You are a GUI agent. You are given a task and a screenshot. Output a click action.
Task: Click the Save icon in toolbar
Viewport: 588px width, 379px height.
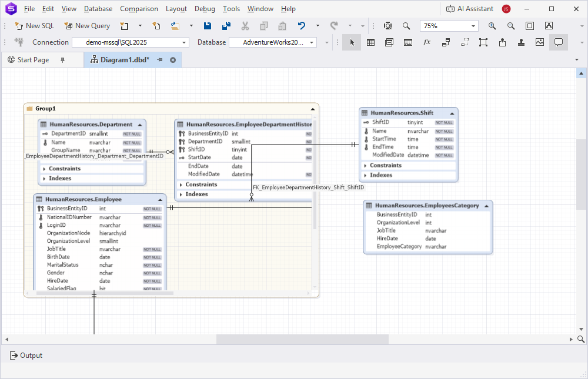pyautogui.click(x=208, y=26)
